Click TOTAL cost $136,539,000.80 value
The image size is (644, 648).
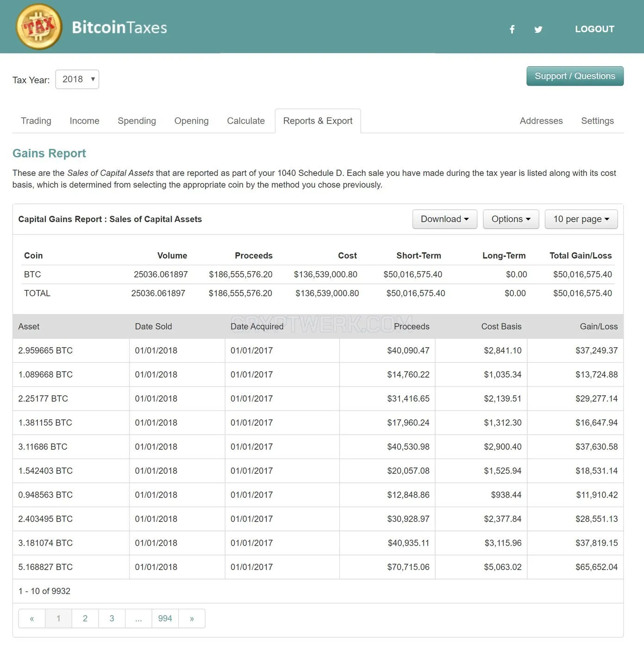(x=327, y=293)
